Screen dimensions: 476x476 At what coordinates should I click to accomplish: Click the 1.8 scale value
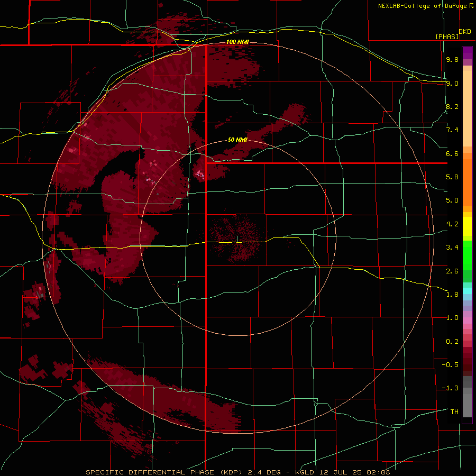(x=452, y=295)
